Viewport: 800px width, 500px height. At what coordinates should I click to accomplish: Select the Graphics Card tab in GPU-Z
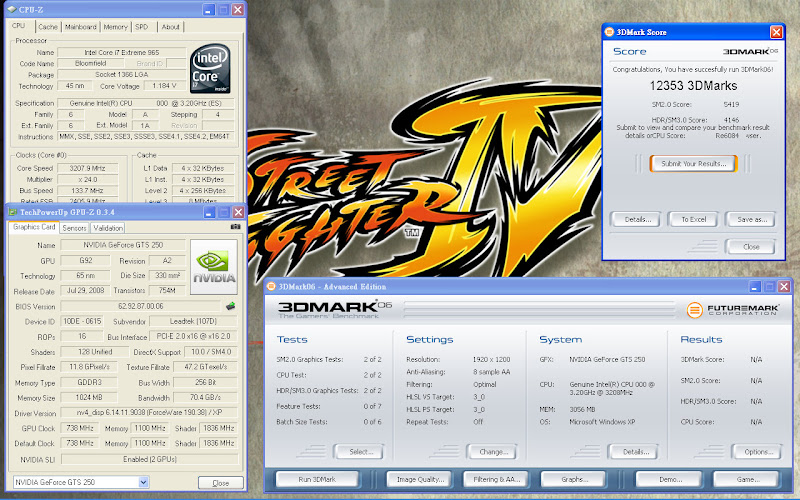[34, 227]
